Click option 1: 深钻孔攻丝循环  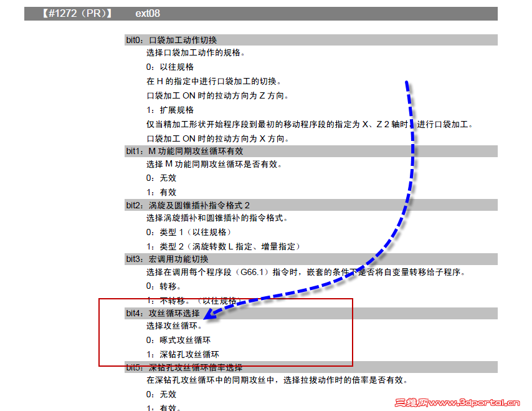tap(183, 354)
